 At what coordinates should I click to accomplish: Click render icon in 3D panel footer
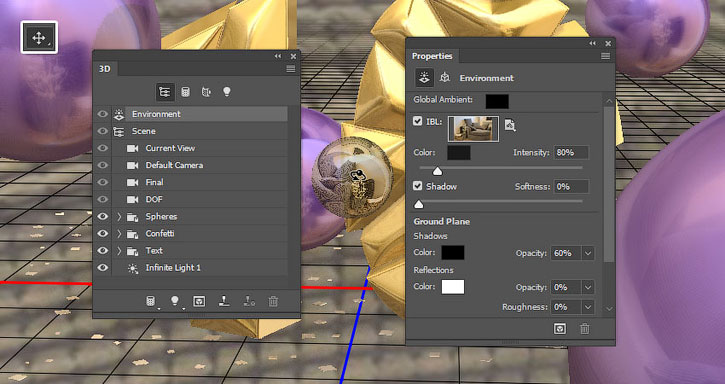click(x=199, y=301)
